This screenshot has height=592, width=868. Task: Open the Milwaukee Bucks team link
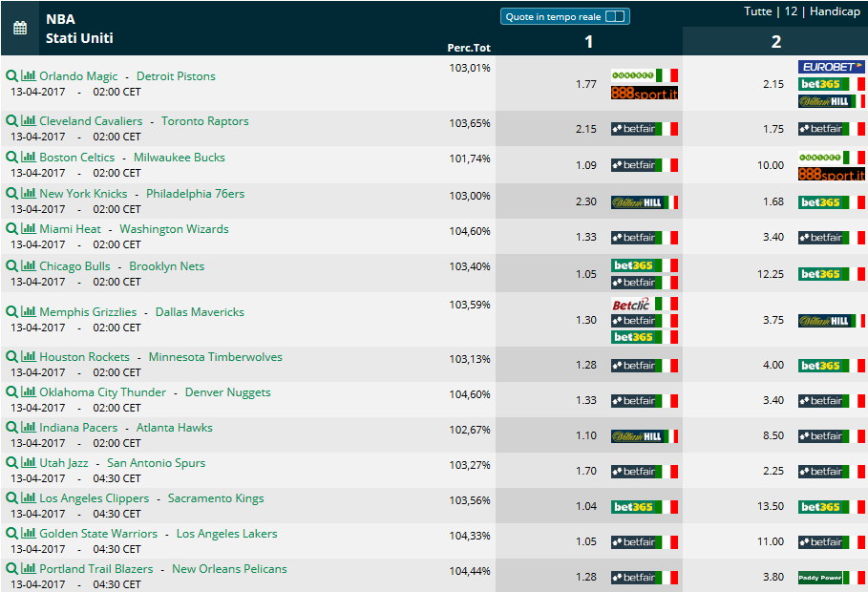[x=180, y=158]
